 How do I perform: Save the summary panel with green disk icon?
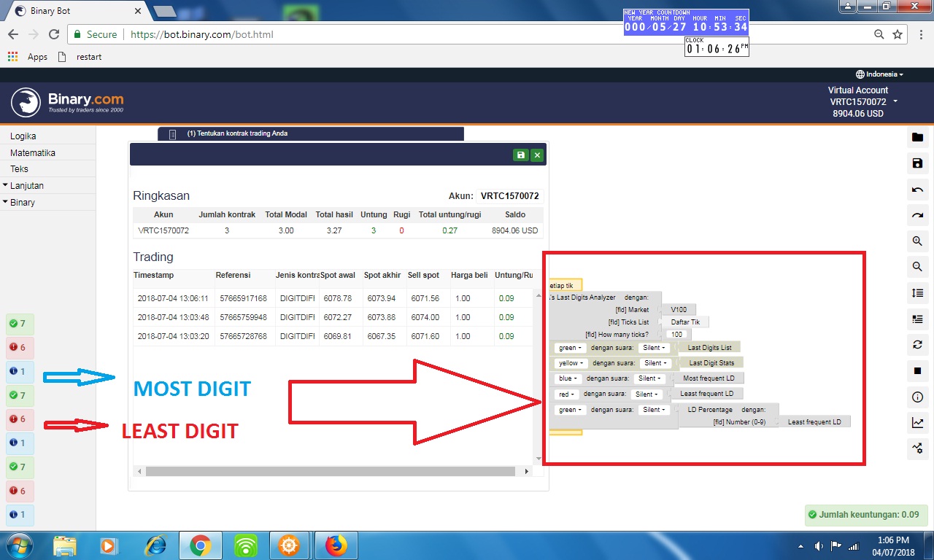[520, 155]
